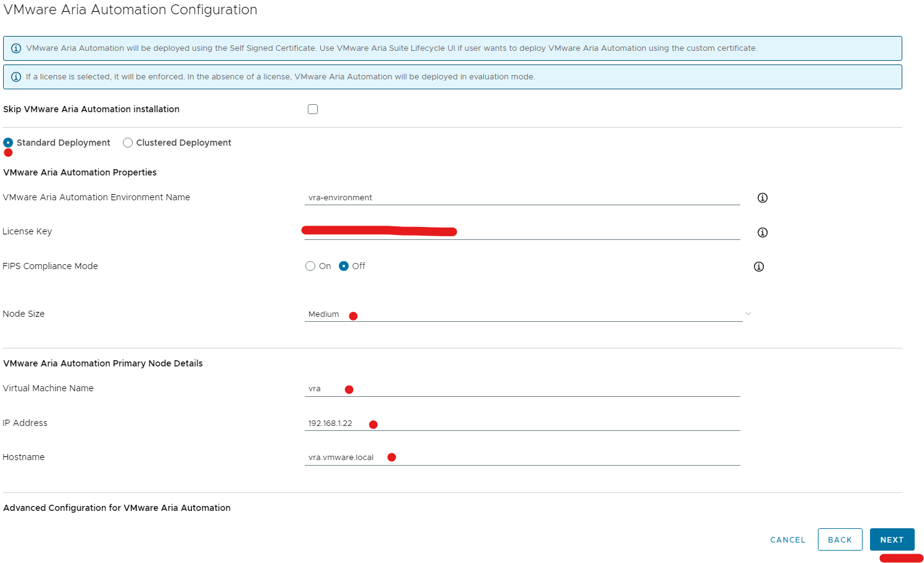Cancel the configuration wizard

pyautogui.click(x=787, y=540)
